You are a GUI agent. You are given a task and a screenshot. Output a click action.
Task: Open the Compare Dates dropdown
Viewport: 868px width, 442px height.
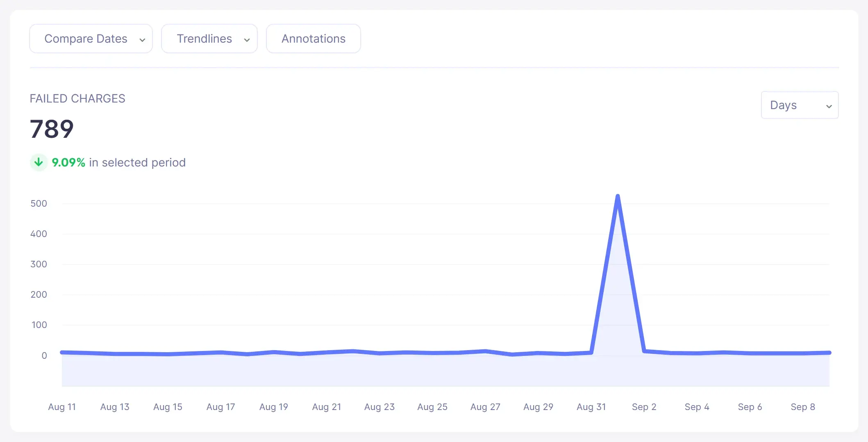(x=91, y=39)
